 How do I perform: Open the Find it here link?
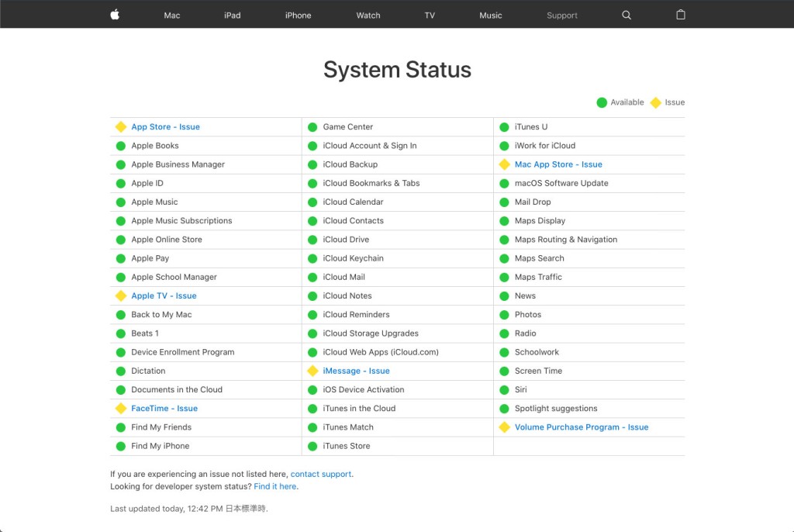(x=275, y=486)
